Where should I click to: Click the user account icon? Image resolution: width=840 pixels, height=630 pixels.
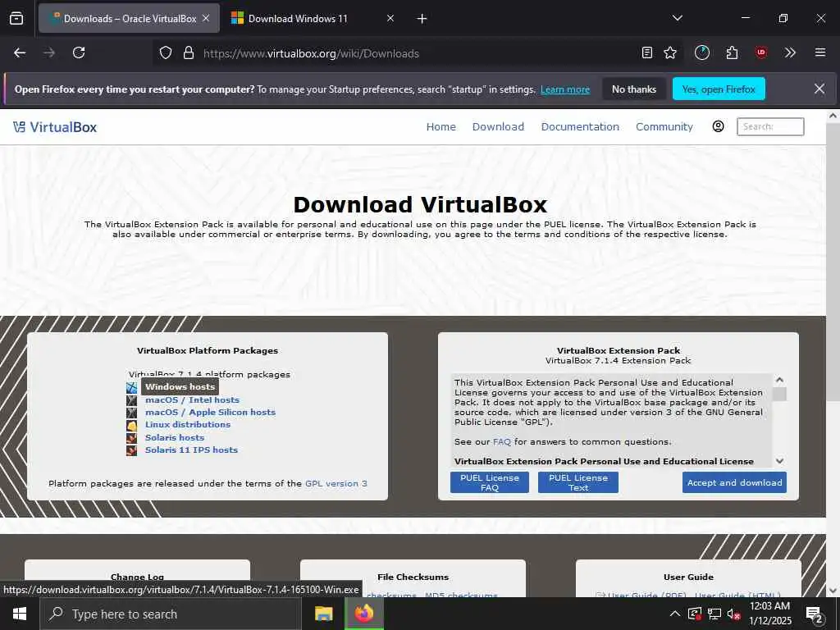[x=718, y=126]
